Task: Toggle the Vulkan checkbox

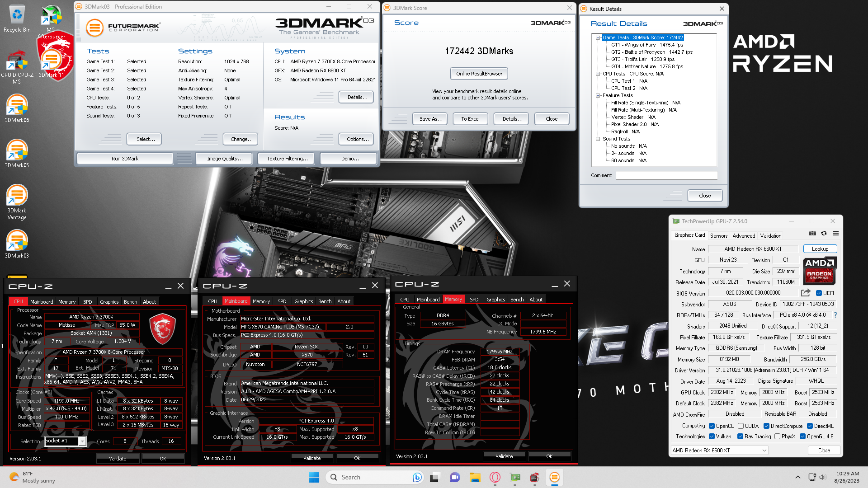Action: point(712,436)
